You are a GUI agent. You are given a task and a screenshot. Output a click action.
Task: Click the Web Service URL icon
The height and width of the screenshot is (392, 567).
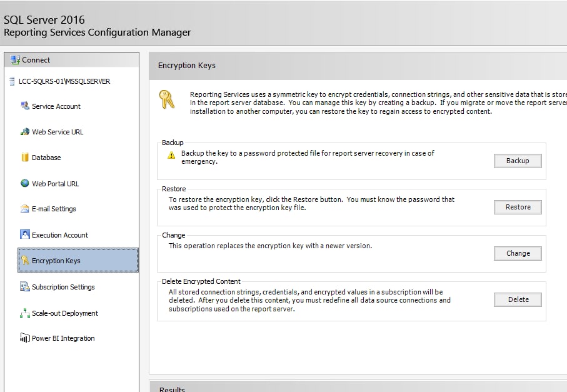(24, 132)
